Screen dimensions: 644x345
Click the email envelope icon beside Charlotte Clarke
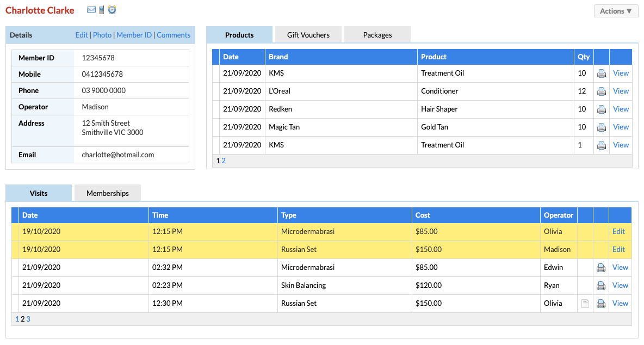click(91, 9)
